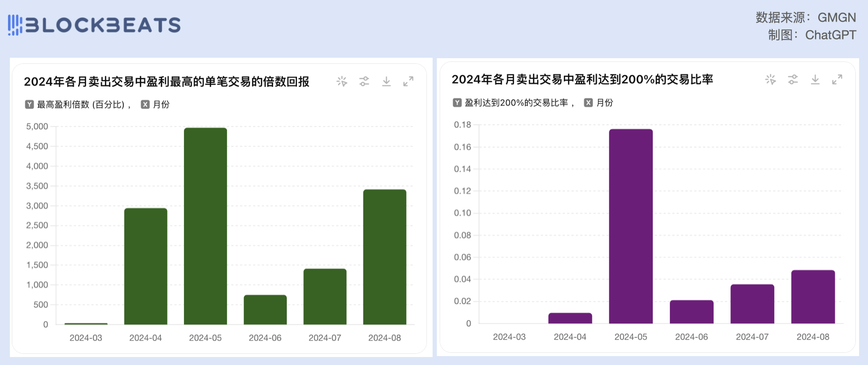Select the green 2024-05 bar
The width and height of the screenshot is (868, 365).
click(206, 226)
